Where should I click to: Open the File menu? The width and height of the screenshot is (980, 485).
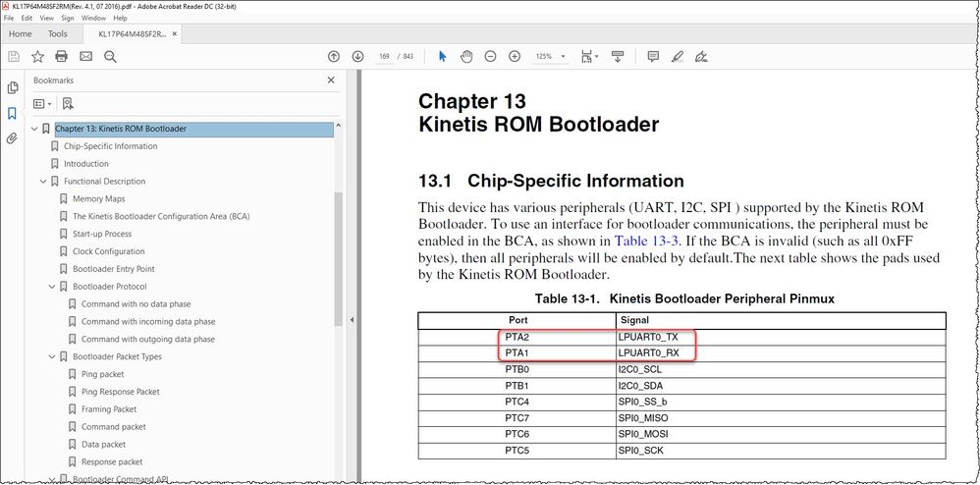[9, 18]
